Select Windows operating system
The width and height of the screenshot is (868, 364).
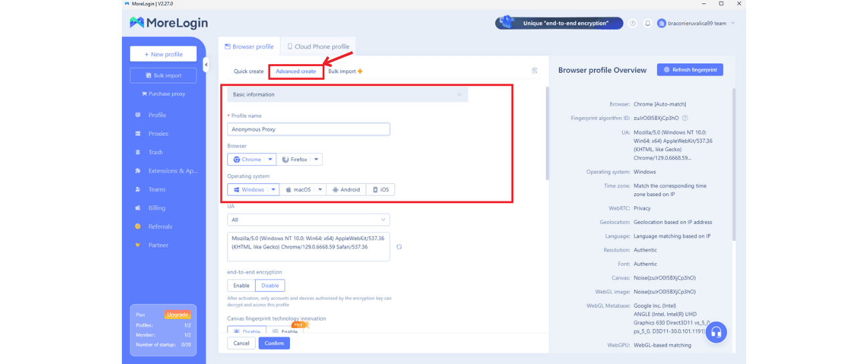tap(248, 190)
